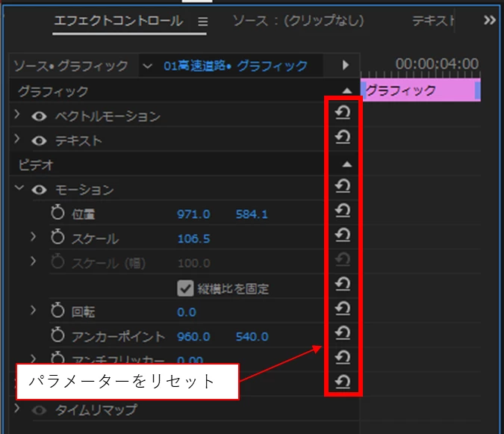The width and height of the screenshot is (504, 434).
Task: Reset the テキスト effect parameters
Action: click(343, 137)
